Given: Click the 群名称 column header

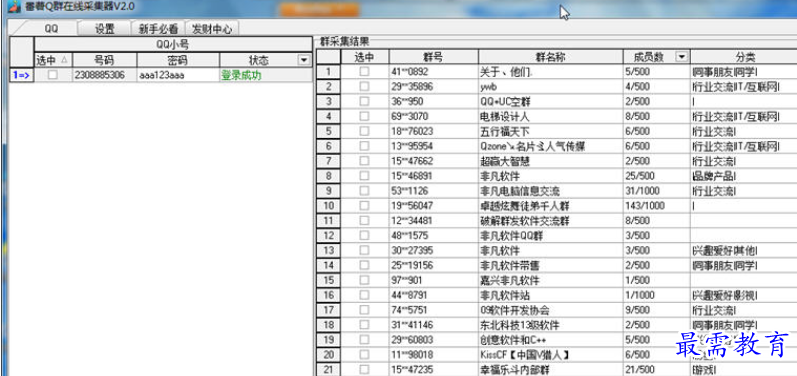Looking at the screenshot, I should pos(550,57).
